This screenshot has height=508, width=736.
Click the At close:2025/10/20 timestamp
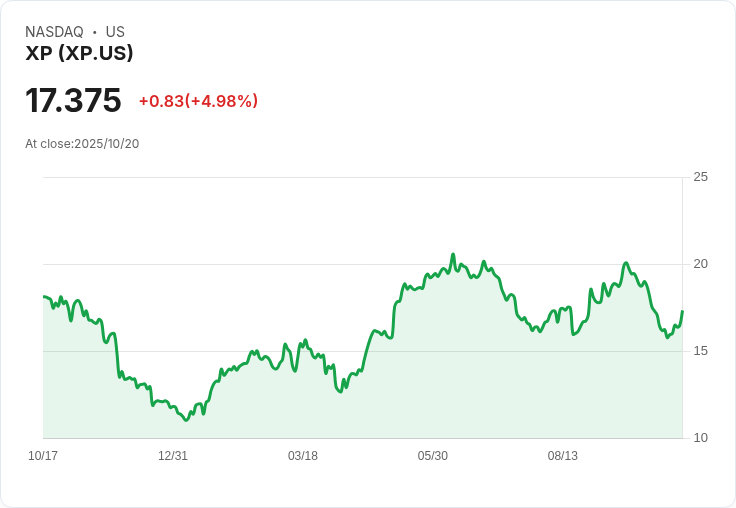82,143
